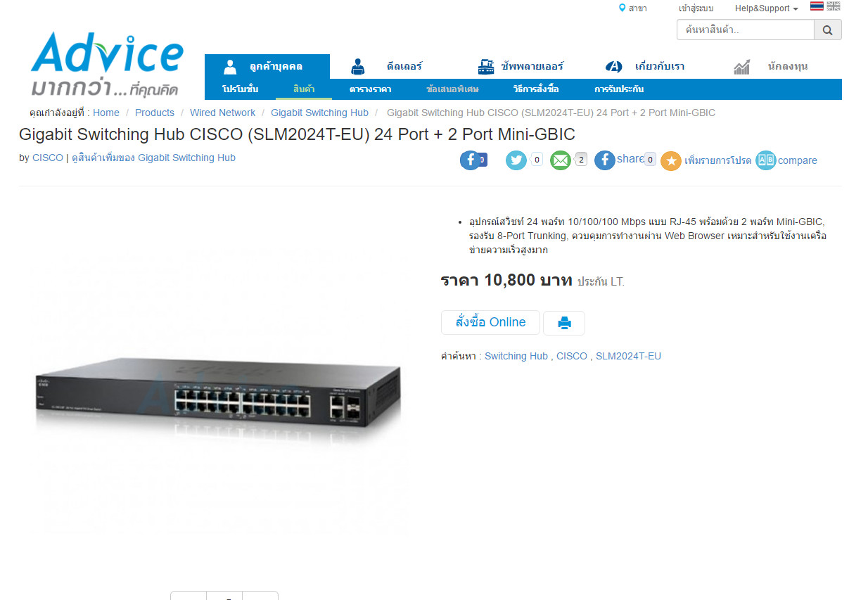Focus the product search input field

coord(746,30)
